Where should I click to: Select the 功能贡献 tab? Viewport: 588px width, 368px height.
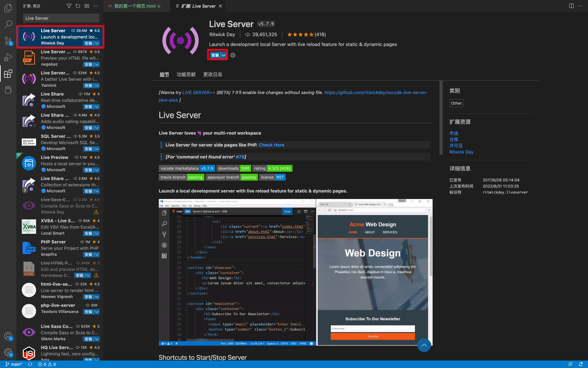(x=186, y=74)
